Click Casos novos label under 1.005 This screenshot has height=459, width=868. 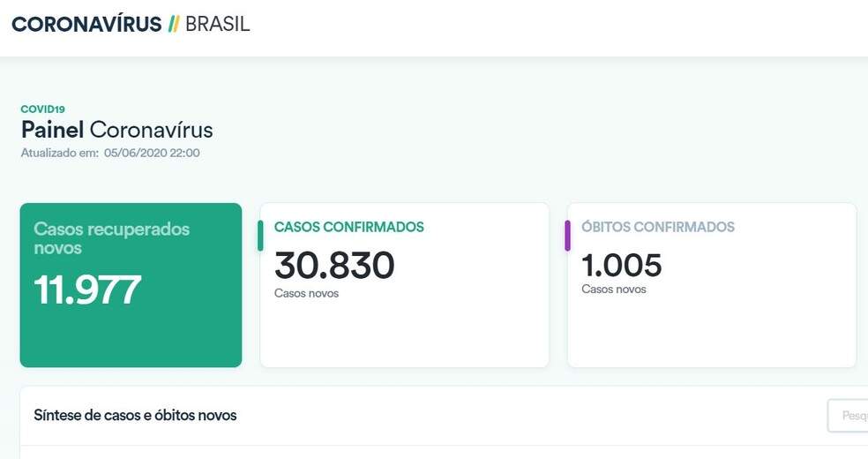[613, 290]
